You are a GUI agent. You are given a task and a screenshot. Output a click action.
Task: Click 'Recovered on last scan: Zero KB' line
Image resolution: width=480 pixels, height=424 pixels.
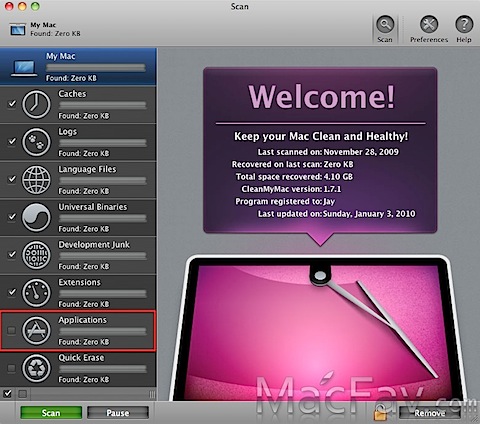pyautogui.click(x=293, y=164)
